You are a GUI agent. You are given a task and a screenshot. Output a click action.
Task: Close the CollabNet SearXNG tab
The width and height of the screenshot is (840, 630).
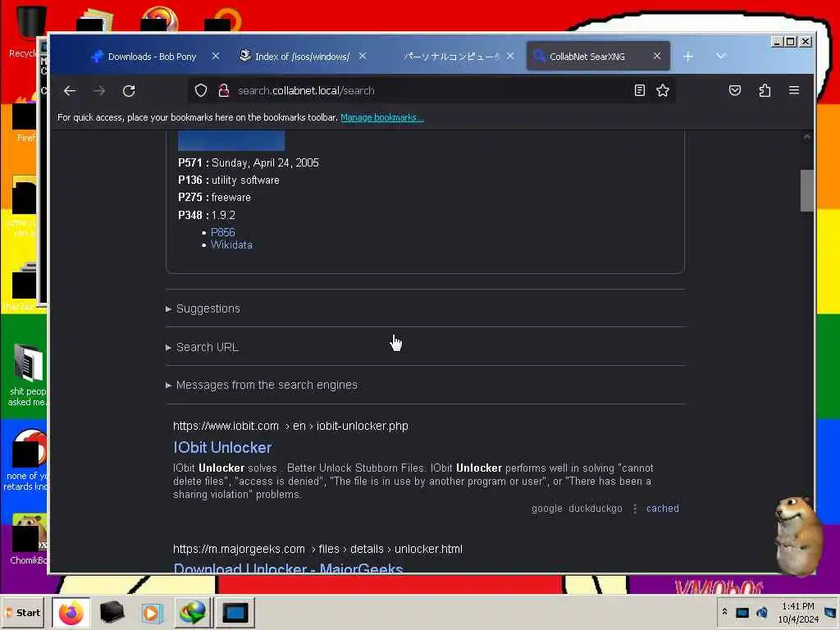point(657,56)
